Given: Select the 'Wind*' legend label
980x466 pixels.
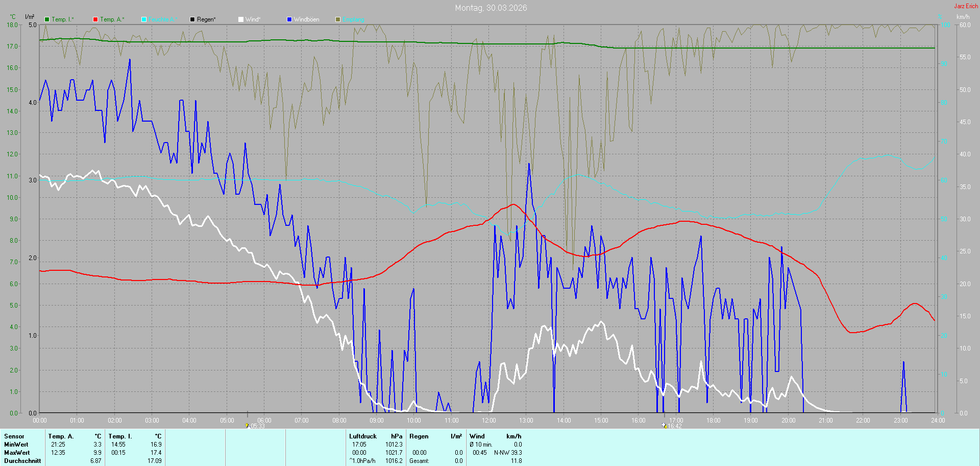Looking at the screenshot, I should coord(253,19).
